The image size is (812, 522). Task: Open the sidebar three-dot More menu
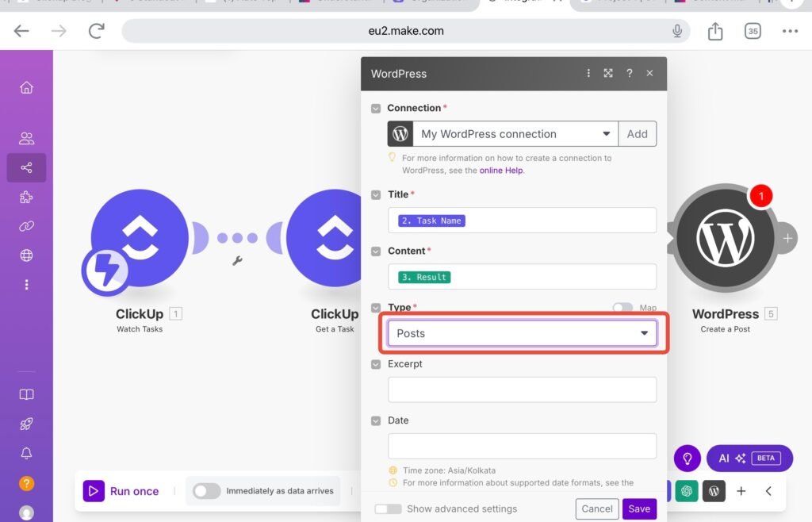click(26, 285)
